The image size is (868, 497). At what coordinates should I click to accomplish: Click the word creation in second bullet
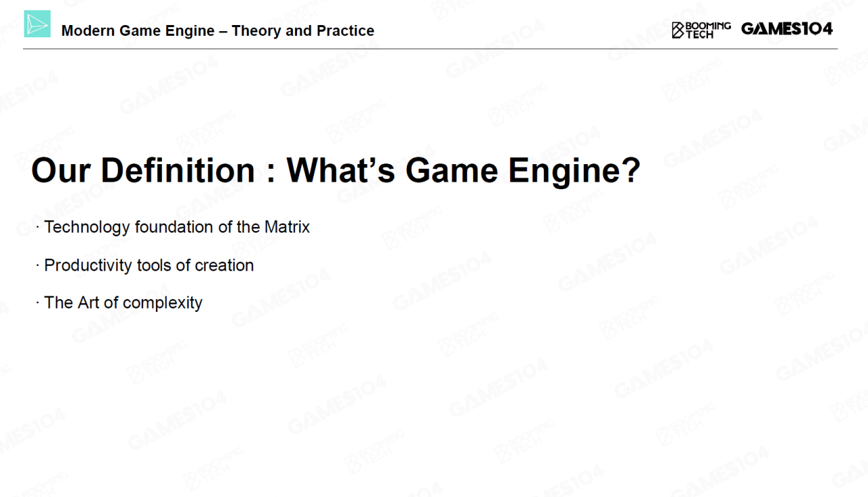(224, 265)
